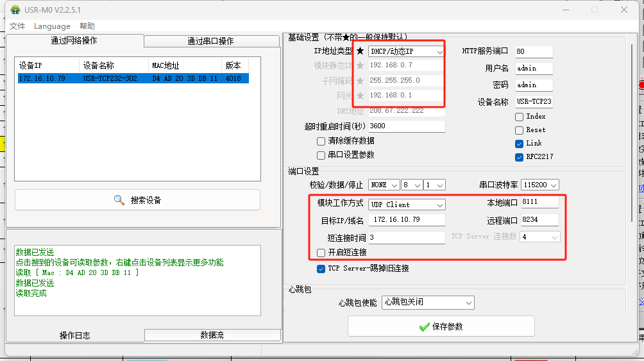Click log line 读取 [ Mac : D4 AD 20 3D DB 11 ]
Screen dimensions: 644x361
click(x=77, y=273)
